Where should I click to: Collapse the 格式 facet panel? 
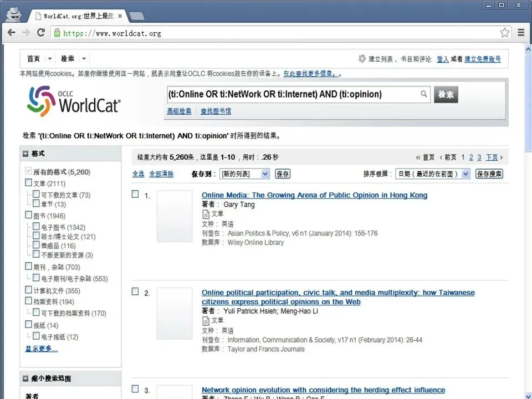pyautogui.click(x=25, y=154)
